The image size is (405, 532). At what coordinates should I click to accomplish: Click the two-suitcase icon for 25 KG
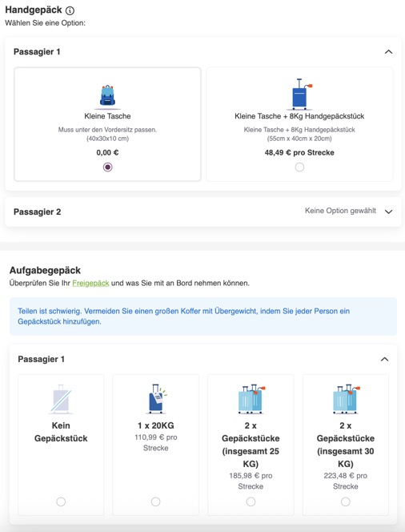point(251,399)
